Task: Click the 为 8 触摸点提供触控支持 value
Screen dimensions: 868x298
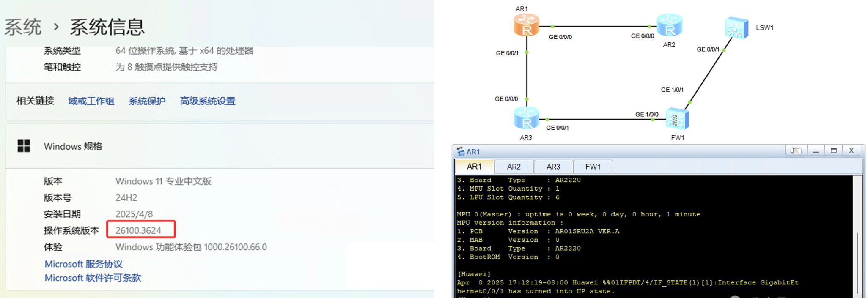Action: point(167,67)
